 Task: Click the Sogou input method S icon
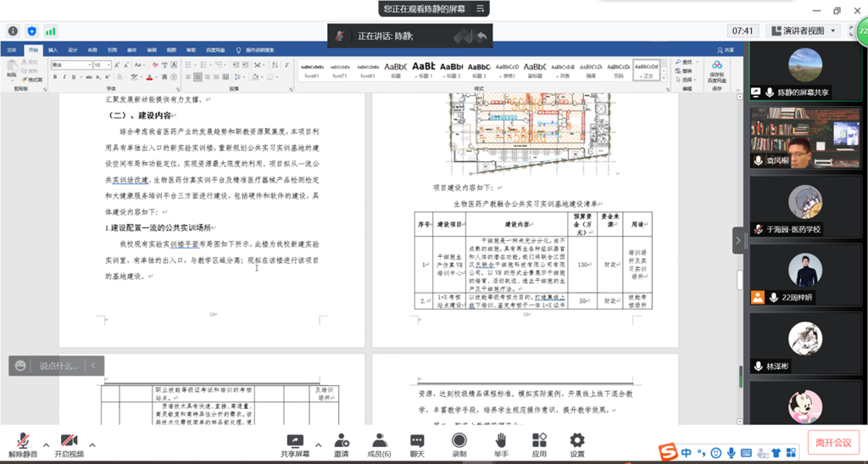click(669, 451)
